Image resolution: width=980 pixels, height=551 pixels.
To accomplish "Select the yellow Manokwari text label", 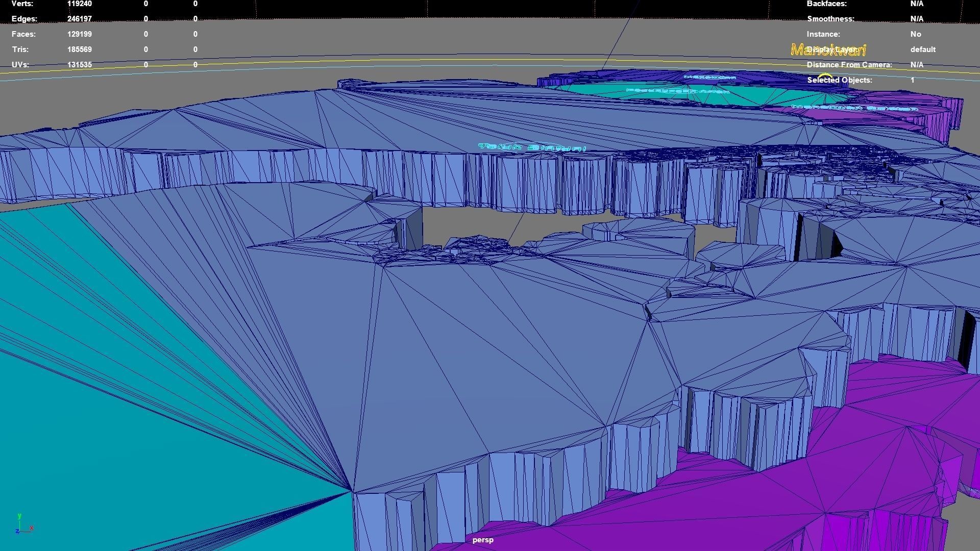I will click(828, 50).
